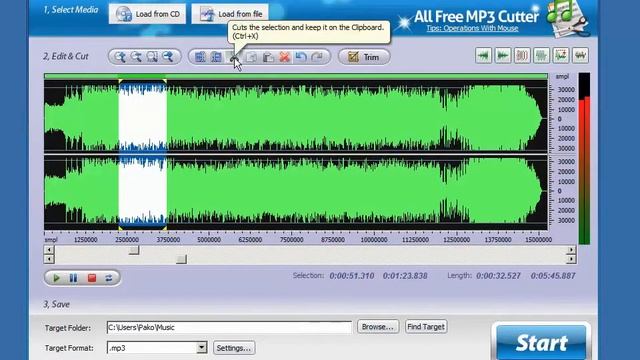Click the selection start time 0:00:51.310
This screenshot has height=360, width=640.
(x=352, y=276)
